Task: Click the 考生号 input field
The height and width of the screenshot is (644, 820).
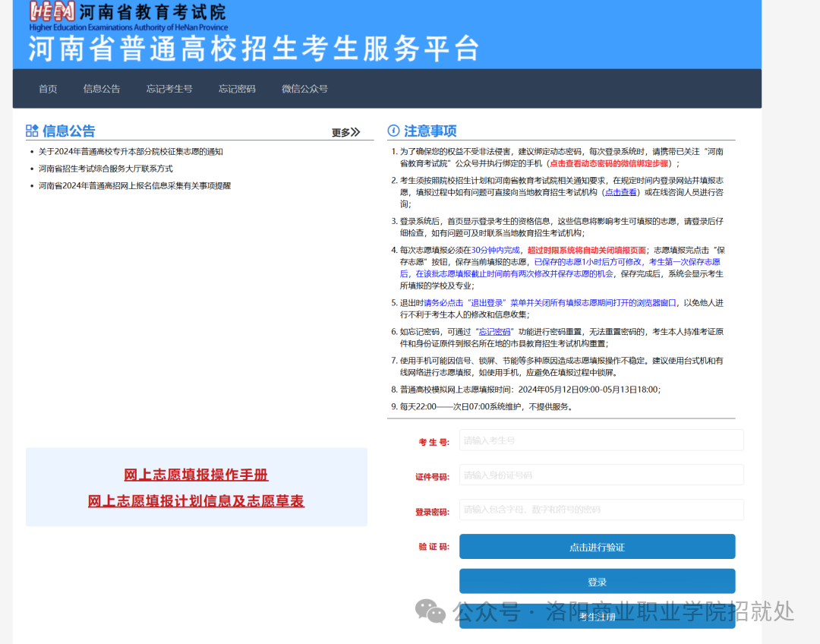Action: 601,440
